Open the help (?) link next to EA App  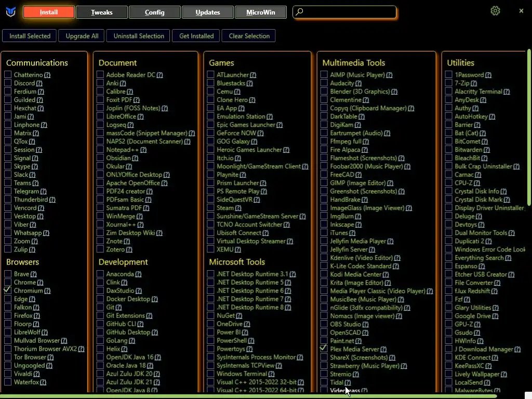pyautogui.click(x=241, y=108)
